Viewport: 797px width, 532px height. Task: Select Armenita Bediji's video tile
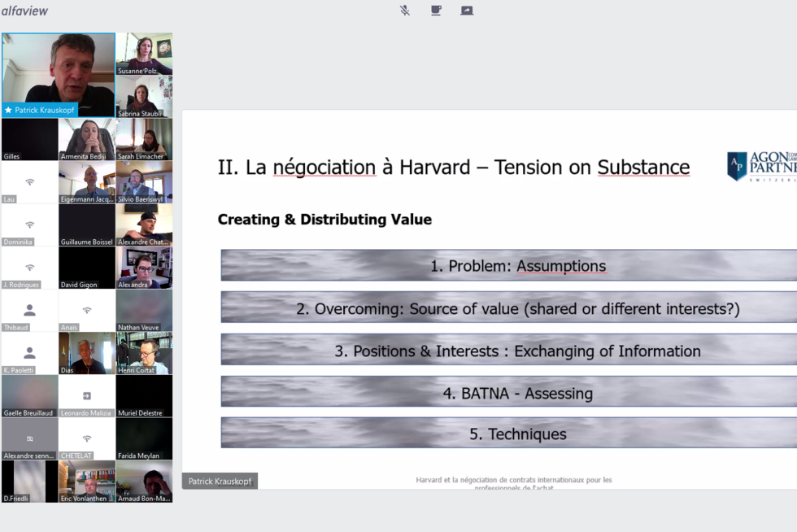(x=87, y=139)
